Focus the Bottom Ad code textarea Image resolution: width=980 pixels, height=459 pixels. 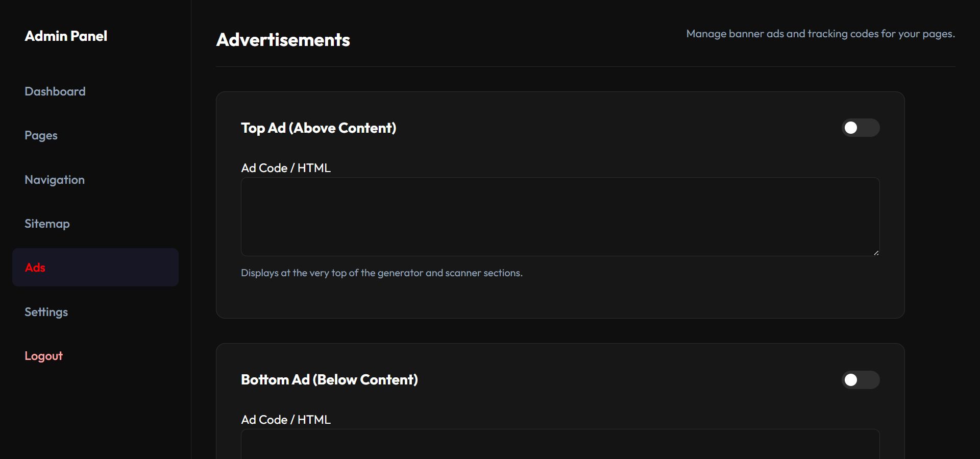click(x=560, y=444)
